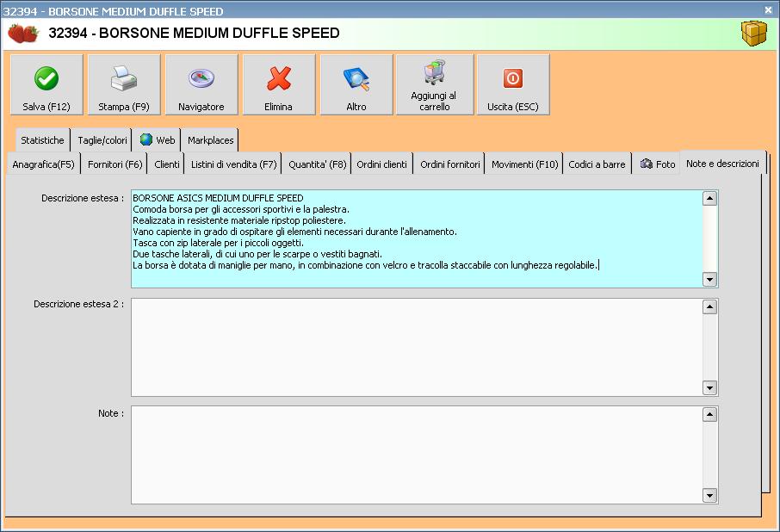Image resolution: width=780 pixels, height=532 pixels.
Task: Click scroll down arrow of Descrizione estesa 2
Action: tap(710, 388)
